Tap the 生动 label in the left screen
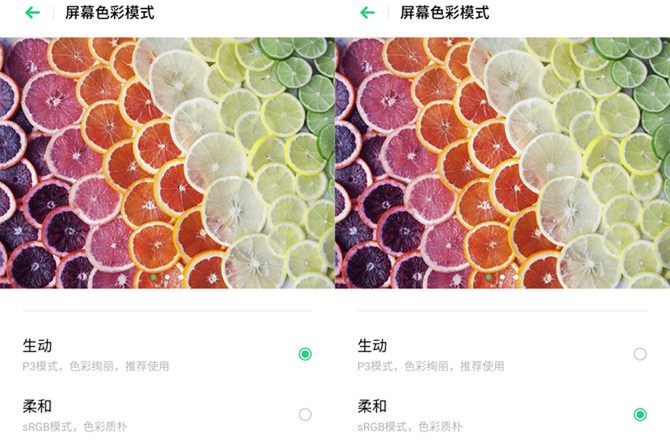The image size is (670, 447). pos(37,345)
